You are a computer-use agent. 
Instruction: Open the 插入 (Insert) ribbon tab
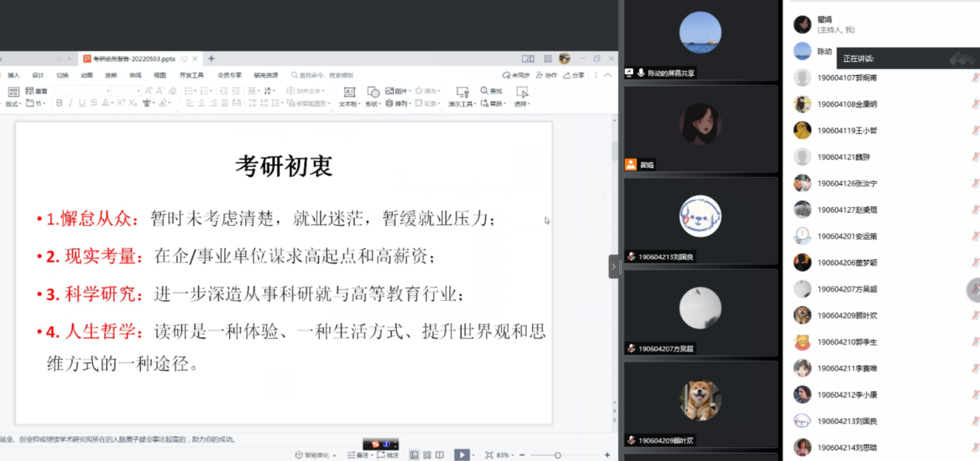point(14,75)
